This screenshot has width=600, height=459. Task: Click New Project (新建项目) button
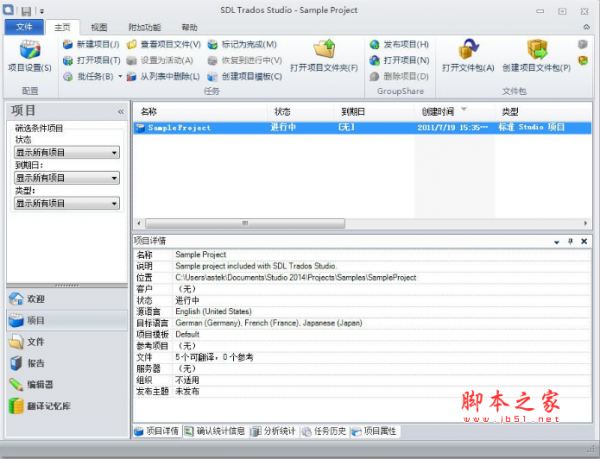click(91, 44)
